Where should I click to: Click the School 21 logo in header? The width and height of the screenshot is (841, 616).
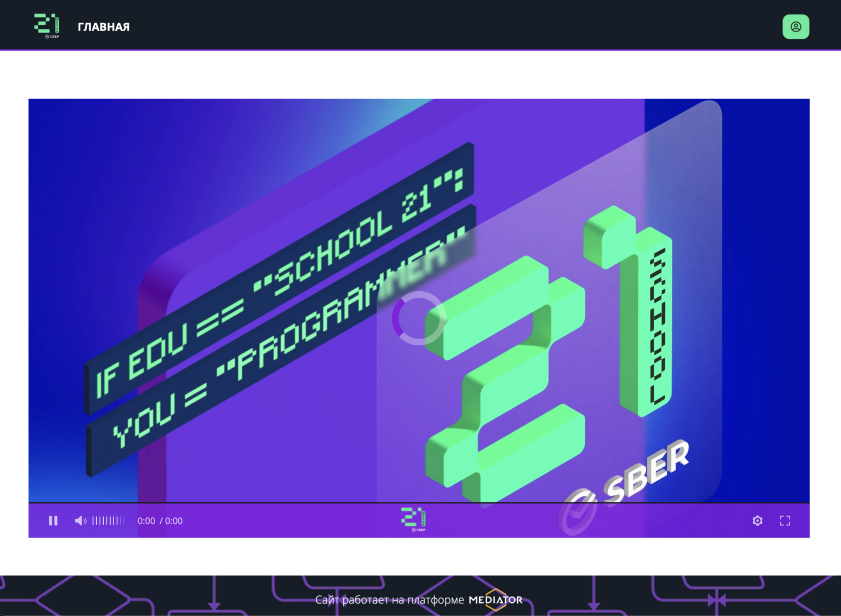(x=47, y=26)
